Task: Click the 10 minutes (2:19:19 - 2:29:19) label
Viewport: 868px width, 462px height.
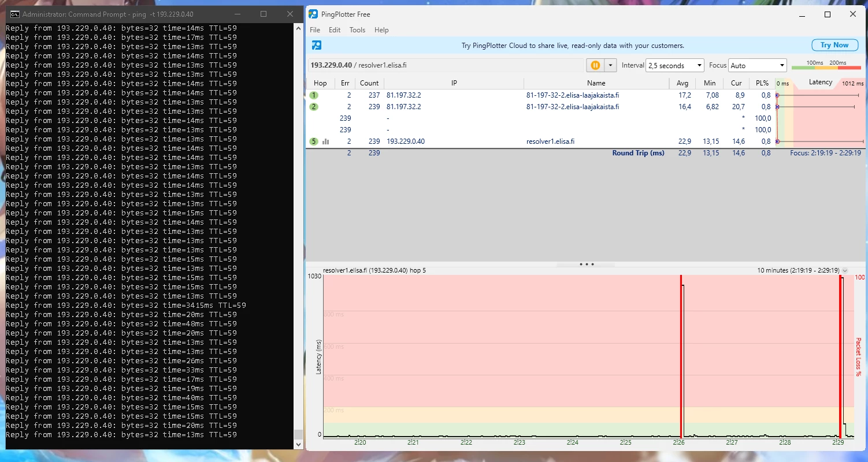Action: tap(799, 270)
